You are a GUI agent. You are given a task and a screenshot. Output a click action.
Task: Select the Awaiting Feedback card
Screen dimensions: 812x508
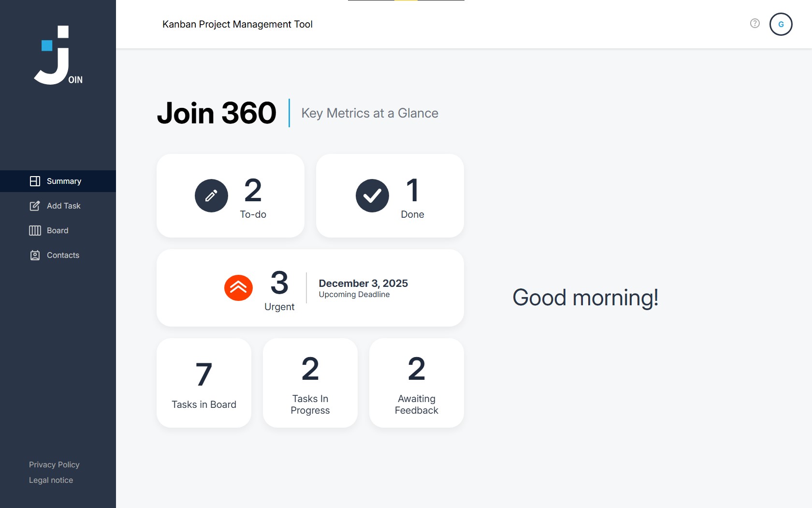coord(416,383)
